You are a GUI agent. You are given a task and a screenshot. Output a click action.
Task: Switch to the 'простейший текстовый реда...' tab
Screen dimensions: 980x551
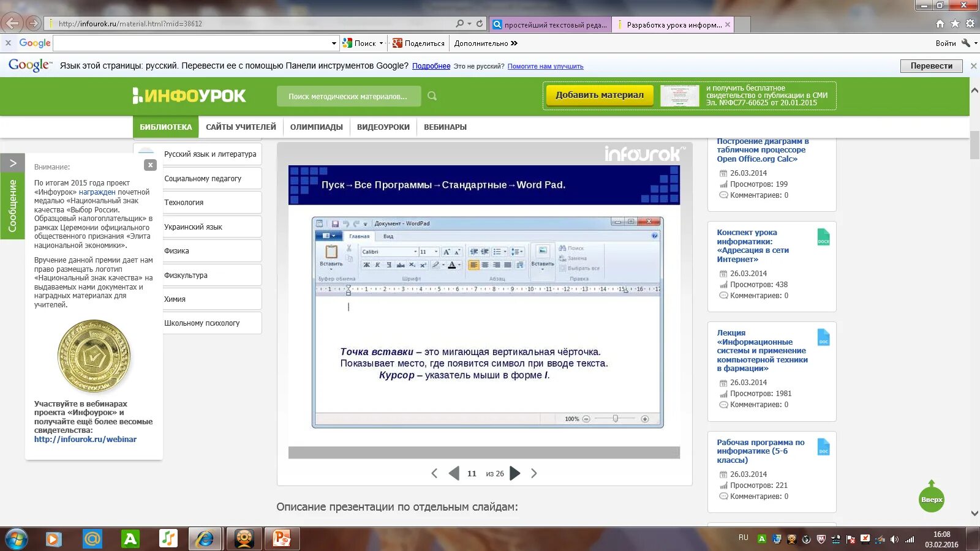(551, 24)
